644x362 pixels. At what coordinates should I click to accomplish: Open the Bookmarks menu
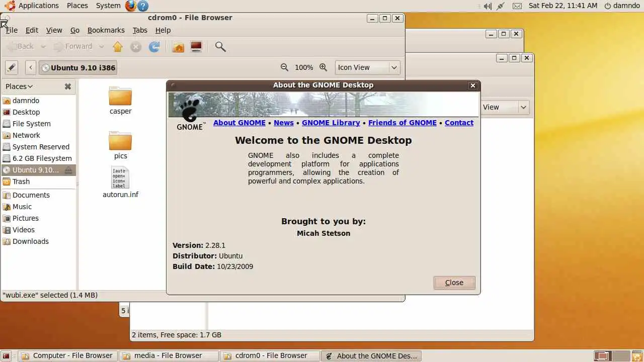(x=106, y=30)
